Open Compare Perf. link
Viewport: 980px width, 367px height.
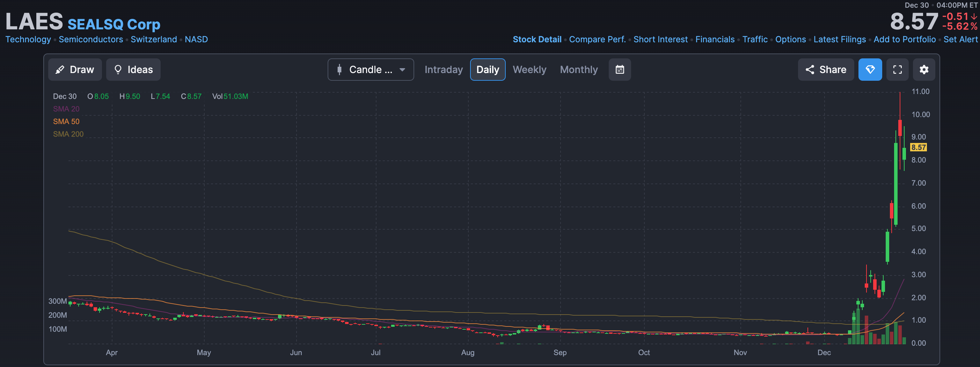click(597, 39)
